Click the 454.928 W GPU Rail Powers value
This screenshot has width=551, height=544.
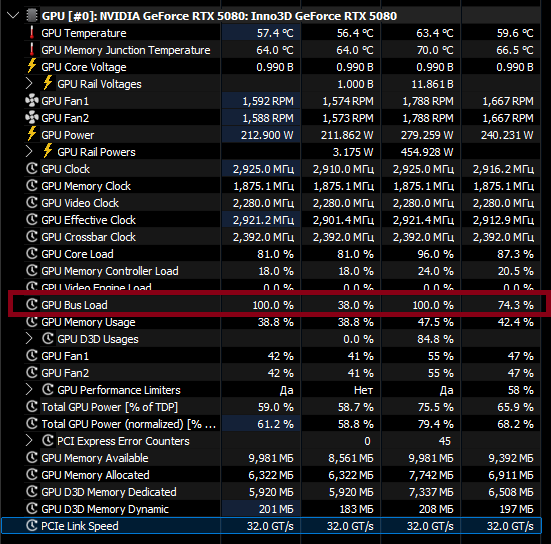(x=427, y=152)
